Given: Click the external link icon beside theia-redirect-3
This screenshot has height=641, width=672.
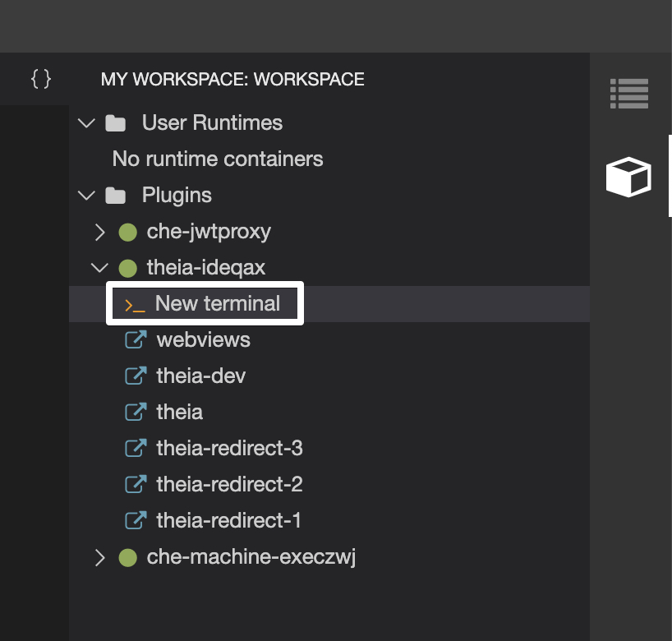Looking at the screenshot, I should coord(136,448).
